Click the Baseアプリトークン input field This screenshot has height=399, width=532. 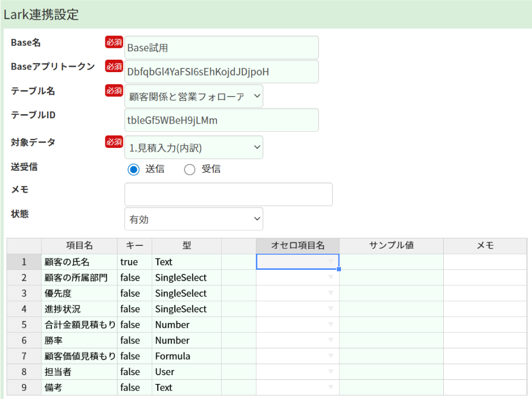(222, 72)
